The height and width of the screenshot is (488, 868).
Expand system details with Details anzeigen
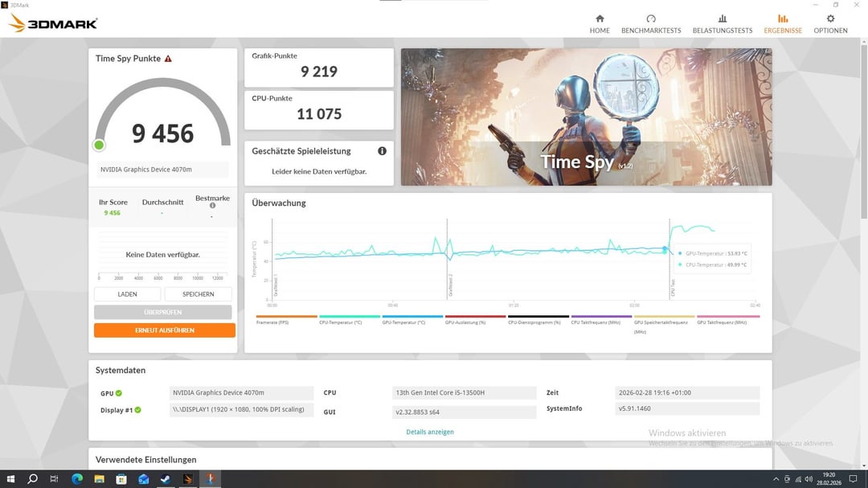(x=430, y=432)
